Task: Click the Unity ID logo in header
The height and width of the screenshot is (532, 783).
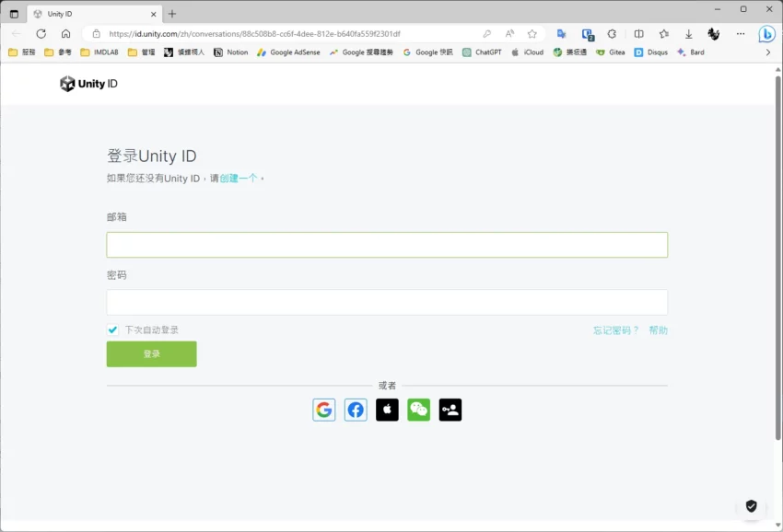Action: coord(88,84)
